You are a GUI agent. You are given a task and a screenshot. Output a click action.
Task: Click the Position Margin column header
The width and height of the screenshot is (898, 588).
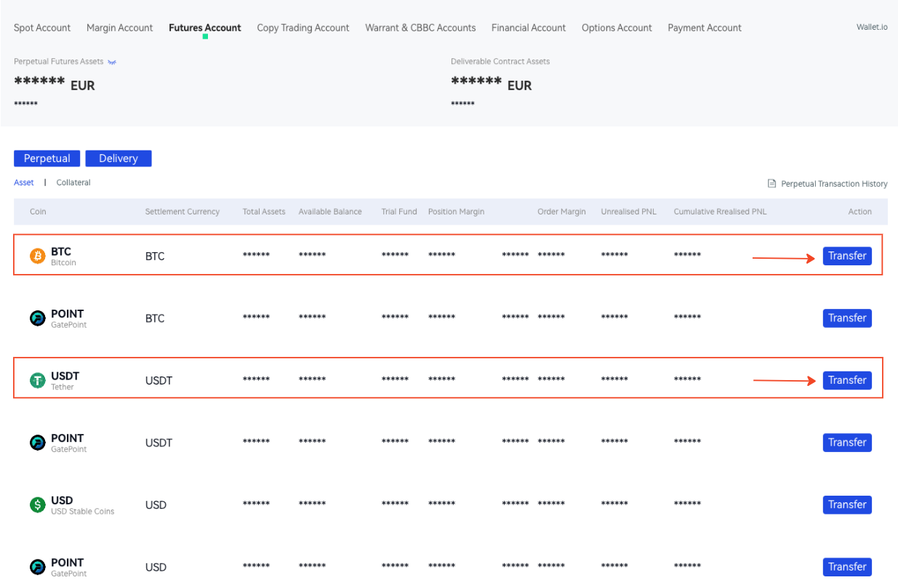pyautogui.click(x=457, y=212)
